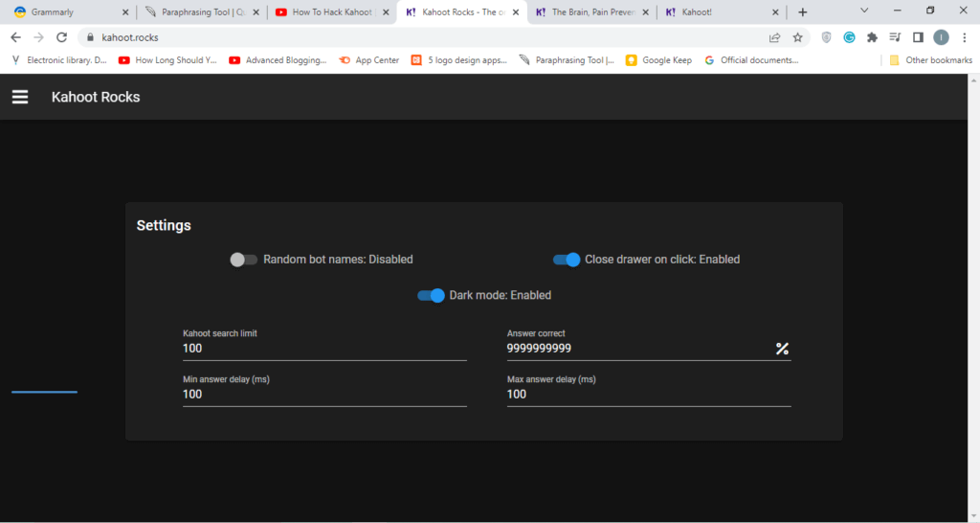Viewport: 980px width, 523px height.
Task: Close the Paraphrasing Tool tab
Action: point(256,11)
